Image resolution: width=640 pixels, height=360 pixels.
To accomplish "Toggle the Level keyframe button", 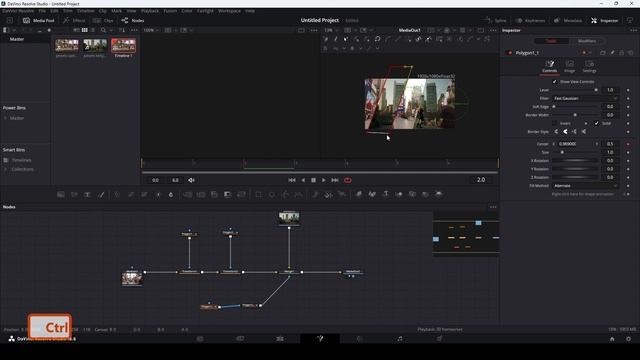I will point(628,90).
